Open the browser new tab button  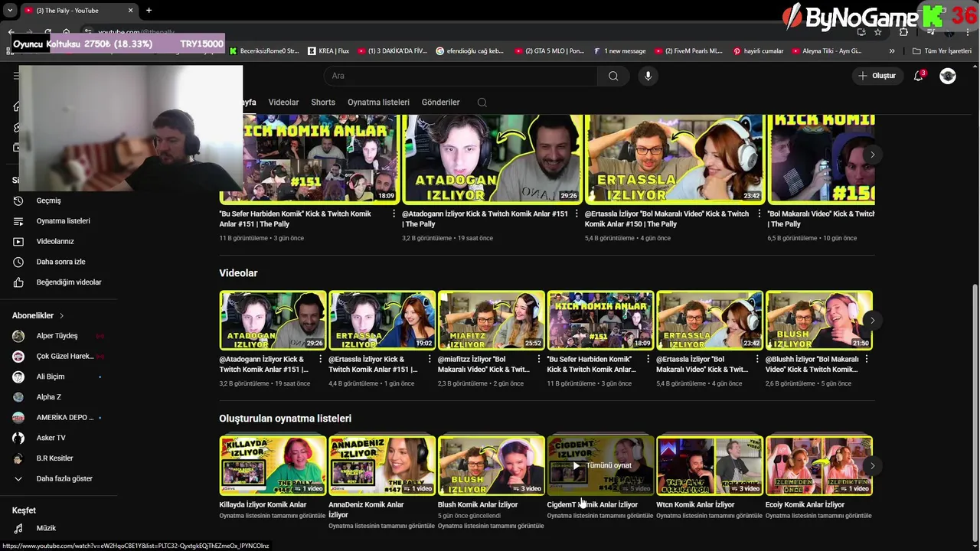click(149, 11)
